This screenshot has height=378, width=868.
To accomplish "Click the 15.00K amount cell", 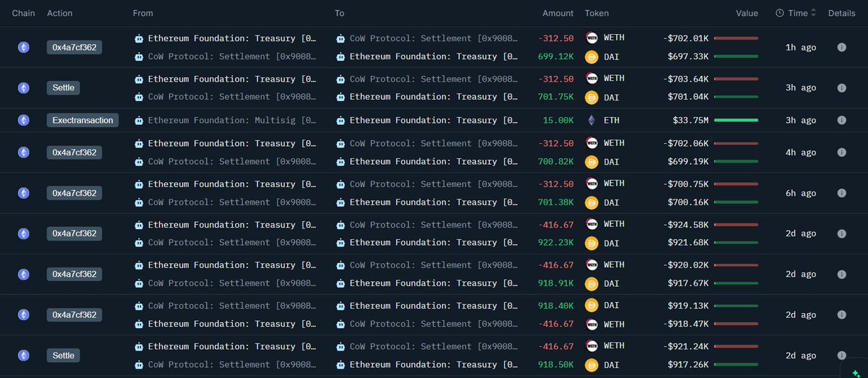I will (x=558, y=120).
